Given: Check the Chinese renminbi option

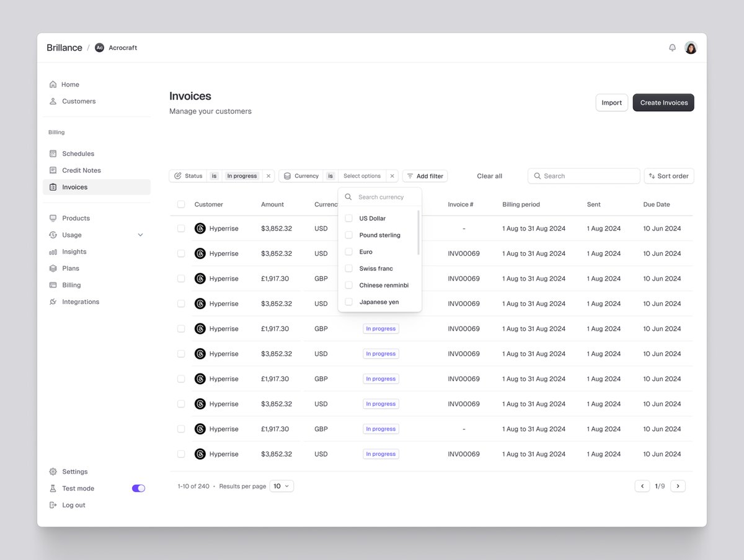Looking at the screenshot, I should (348, 285).
